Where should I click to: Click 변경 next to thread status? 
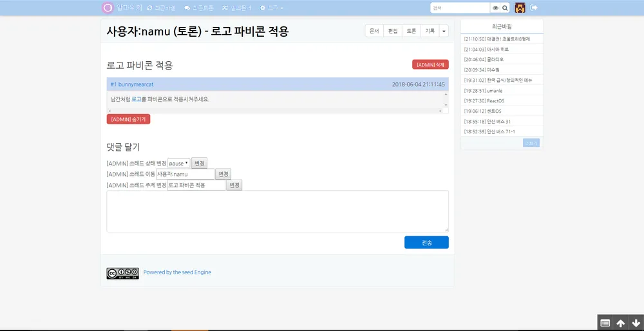point(199,163)
